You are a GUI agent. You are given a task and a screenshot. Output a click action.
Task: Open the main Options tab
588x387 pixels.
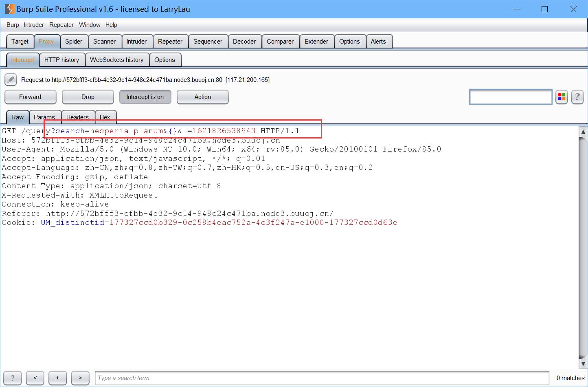tap(349, 42)
